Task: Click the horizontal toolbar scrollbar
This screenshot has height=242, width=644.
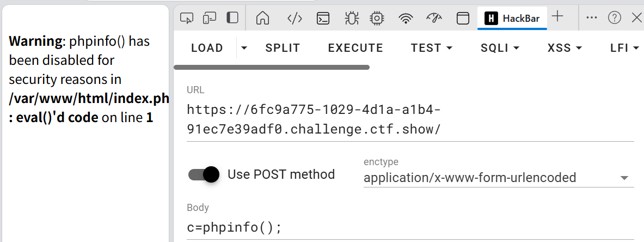Action: pyautogui.click(x=272, y=68)
